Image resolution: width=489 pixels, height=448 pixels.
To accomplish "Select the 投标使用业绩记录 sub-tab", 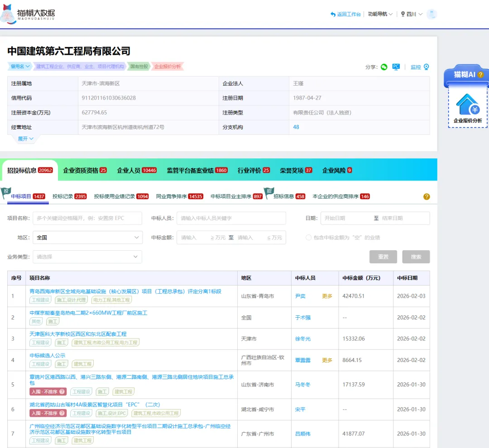I will point(121,196).
